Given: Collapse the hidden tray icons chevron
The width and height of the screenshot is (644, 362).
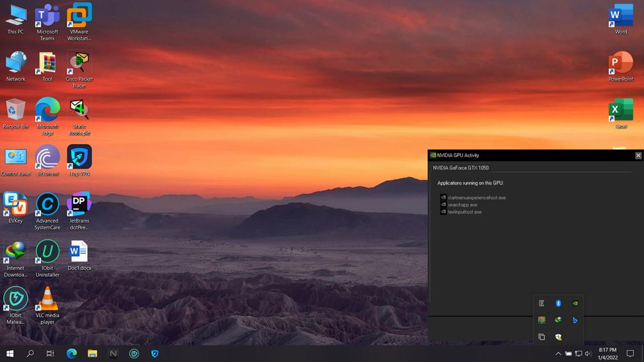Looking at the screenshot, I should click(558, 354).
